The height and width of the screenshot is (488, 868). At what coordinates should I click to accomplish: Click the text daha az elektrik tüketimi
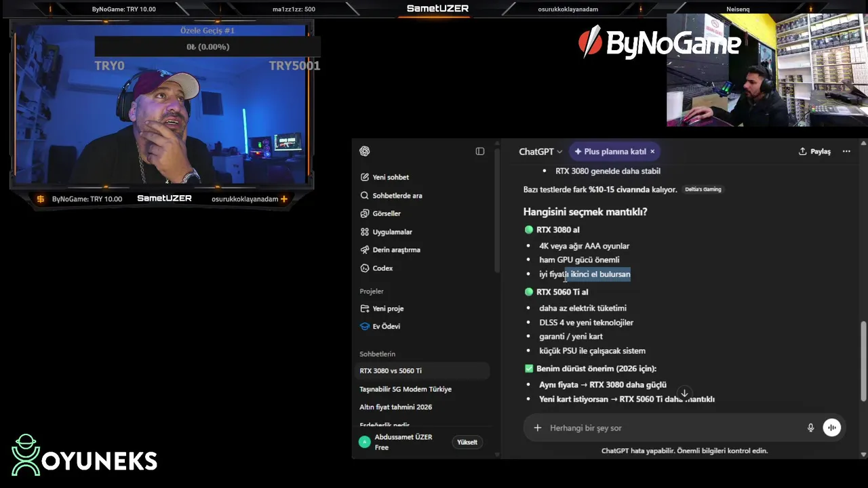point(583,308)
